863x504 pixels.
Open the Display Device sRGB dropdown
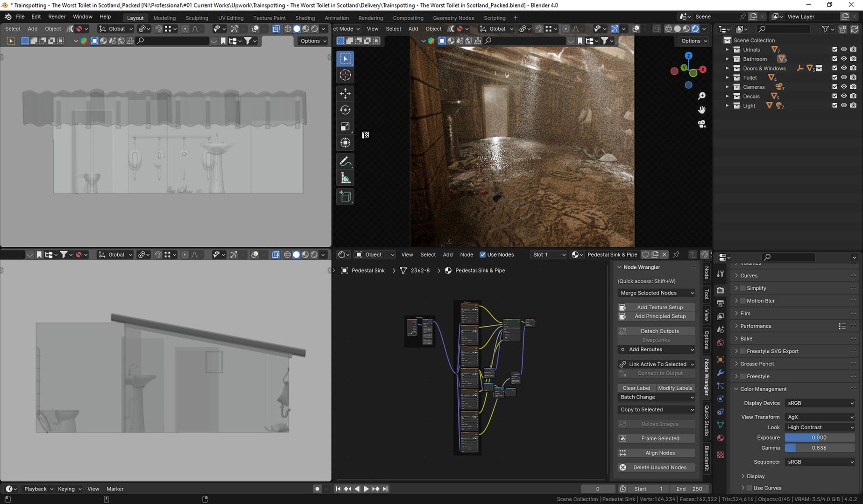[820, 403]
